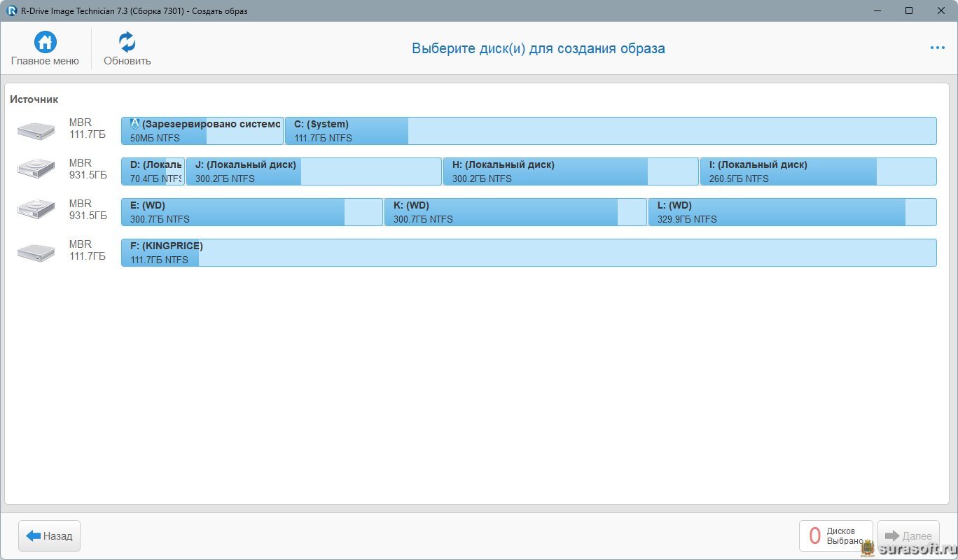Select the C: (System) partition

pos(611,131)
